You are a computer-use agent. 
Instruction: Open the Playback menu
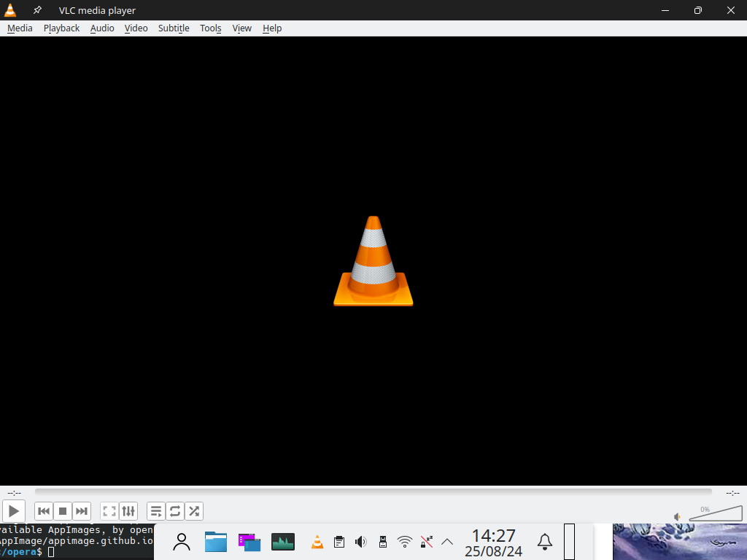click(61, 28)
